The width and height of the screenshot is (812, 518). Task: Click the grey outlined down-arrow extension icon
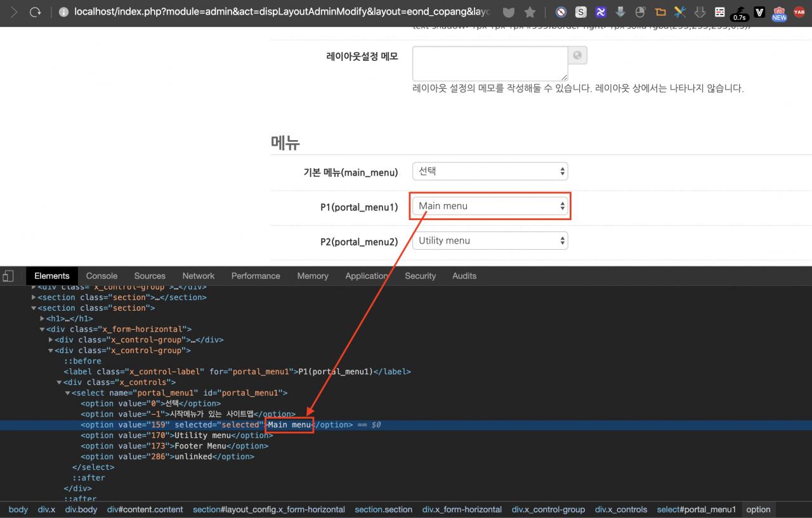(700, 11)
